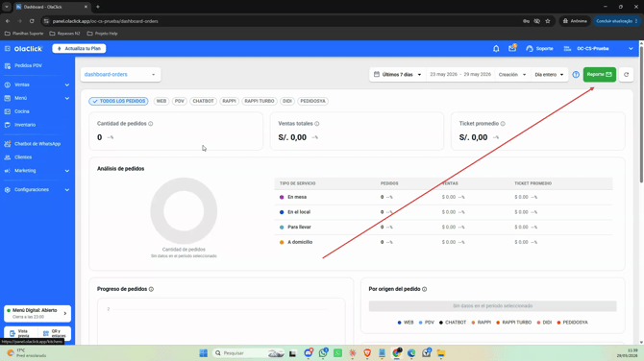This screenshot has height=361, width=644.
Task: Open Brave browser from the taskbar
Action: click(367, 353)
